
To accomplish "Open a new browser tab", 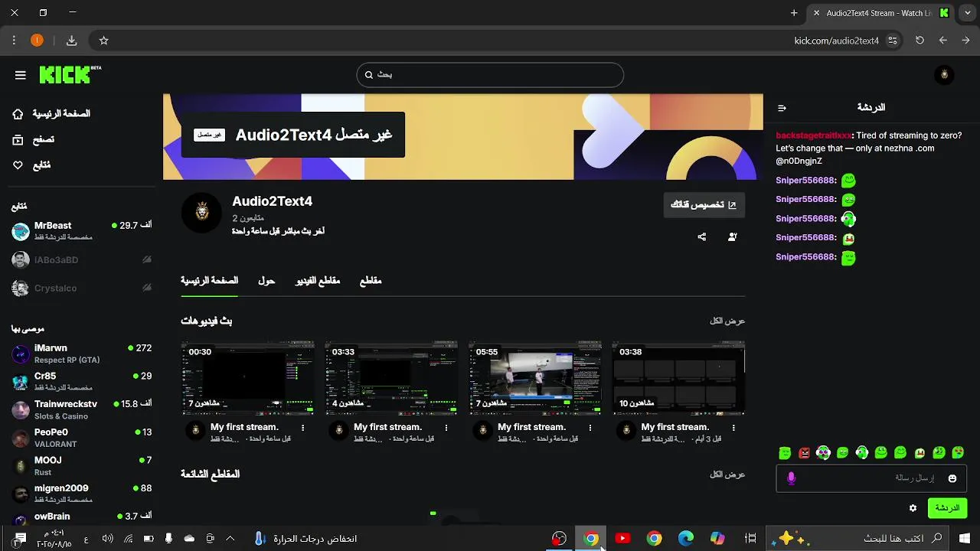I will (794, 13).
